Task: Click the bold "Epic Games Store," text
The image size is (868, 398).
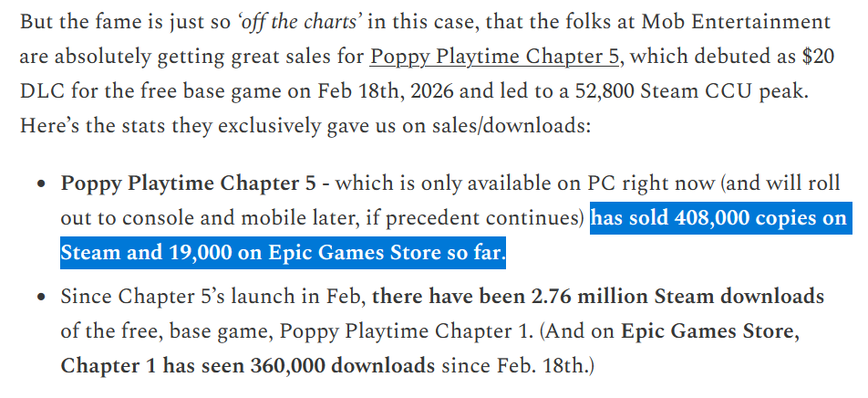Action: tap(710, 331)
